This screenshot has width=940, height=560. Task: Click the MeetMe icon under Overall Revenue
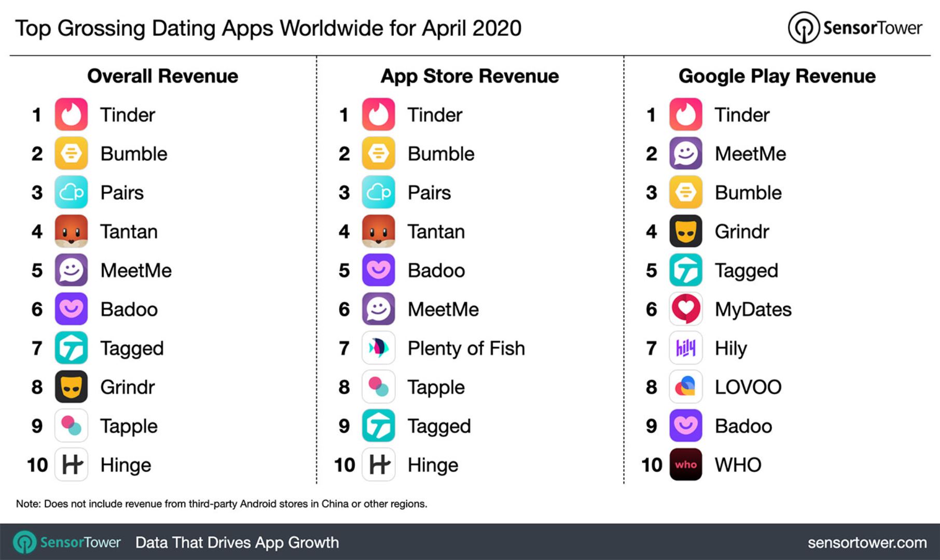pos(71,270)
